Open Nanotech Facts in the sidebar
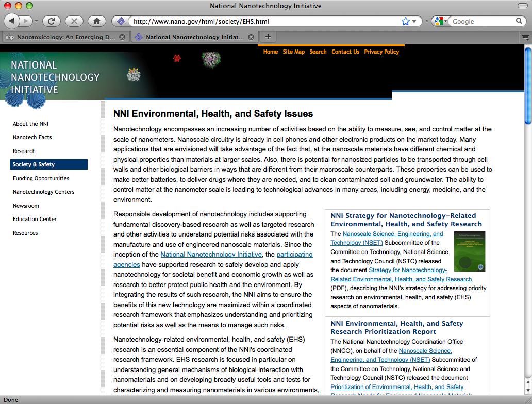532x404 pixels. pyautogui.click(x=32, y=137)
